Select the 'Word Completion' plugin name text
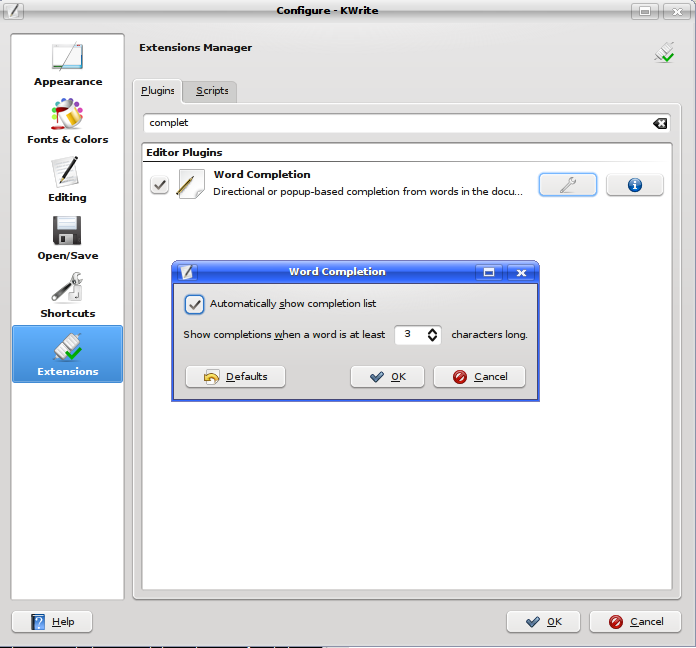This screenshot has width=696, height=648. coord(262,174)
